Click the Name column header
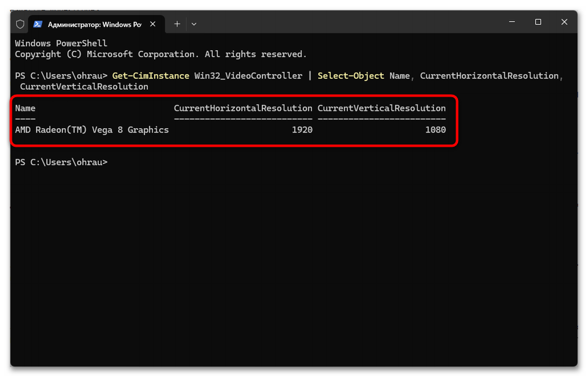This screenshot has width=588, height=377. [x=25, y=108]
